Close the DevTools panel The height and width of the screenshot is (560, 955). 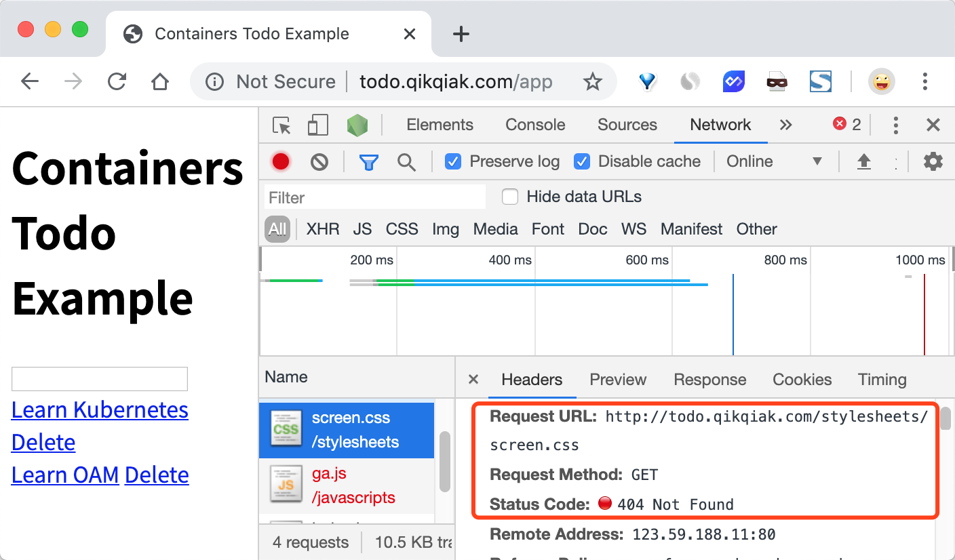(933, 125)
